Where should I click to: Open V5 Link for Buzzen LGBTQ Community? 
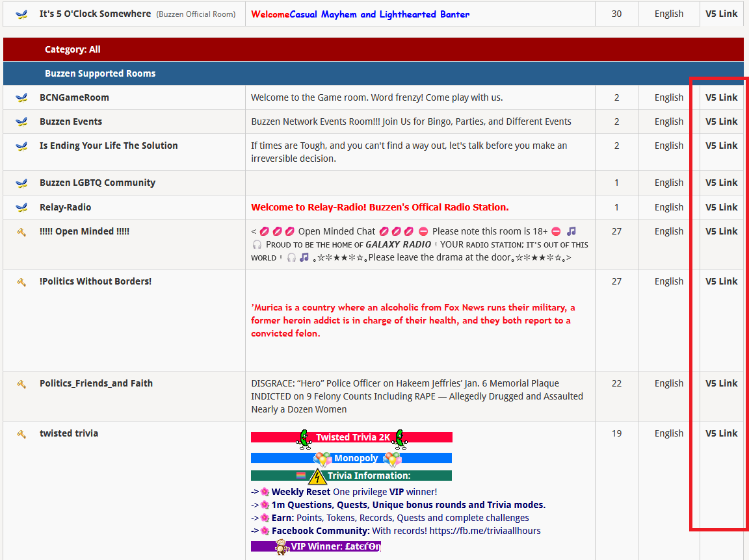coord(721,183)
